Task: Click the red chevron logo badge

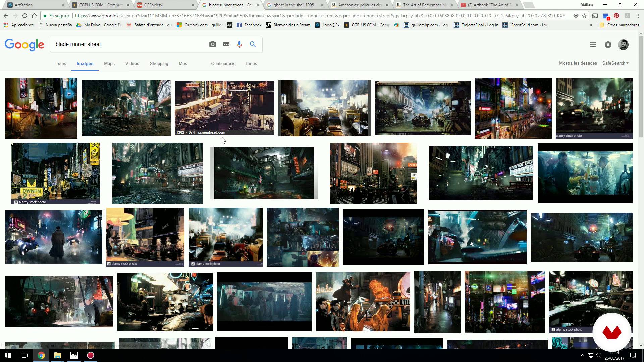Action: 612,332
